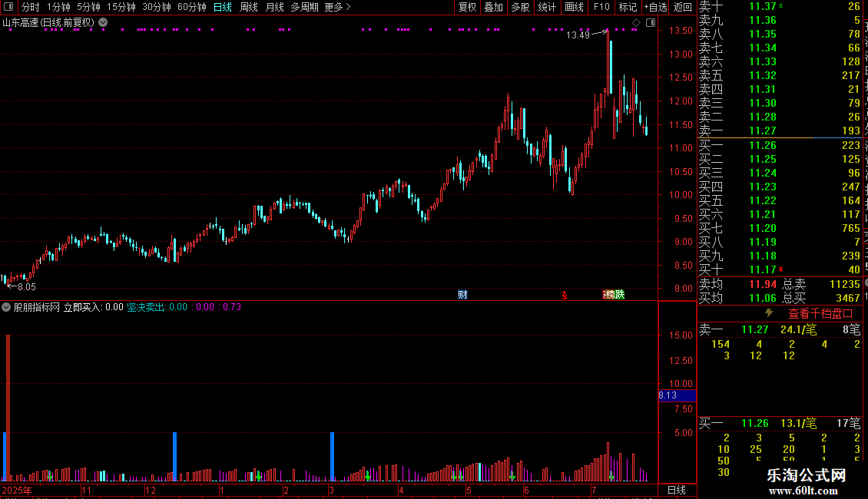This screenshot has height=499, width=868.
Task: Open the F10 company info
Action: pyautogui.click(x=601, y=7)
